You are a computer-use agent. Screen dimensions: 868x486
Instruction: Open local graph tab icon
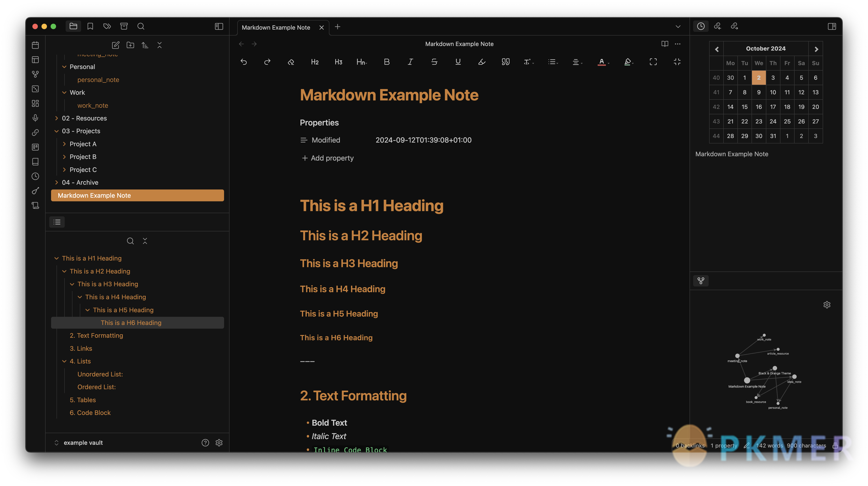point(701,281)
